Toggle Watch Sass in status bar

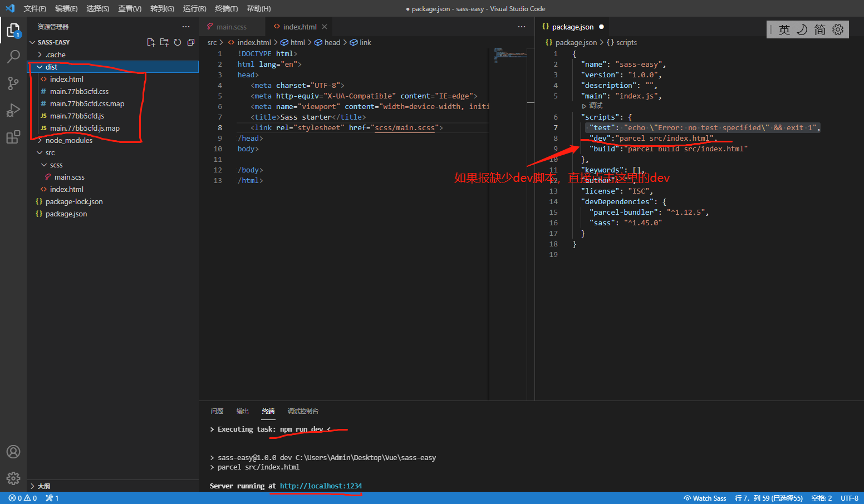pyautogui.click(x=705, y=498)
